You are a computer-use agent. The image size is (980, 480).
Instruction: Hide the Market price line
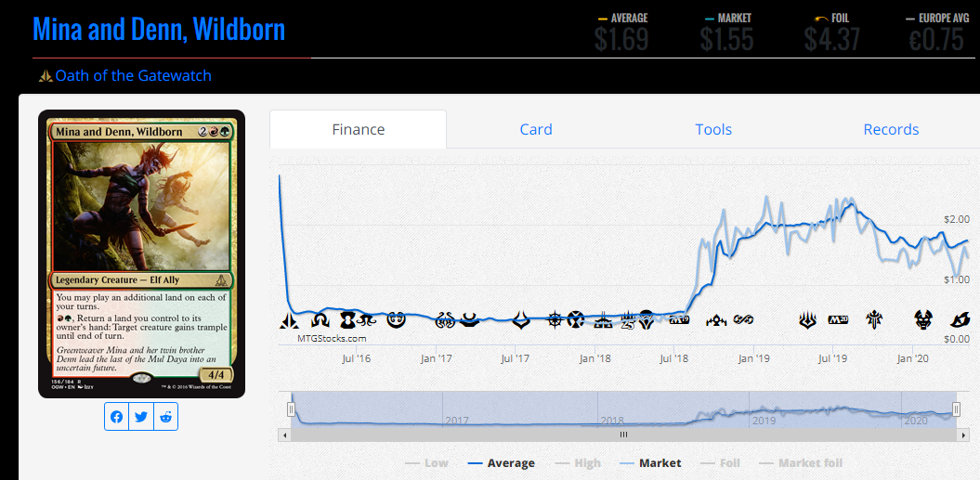[650, 462]
